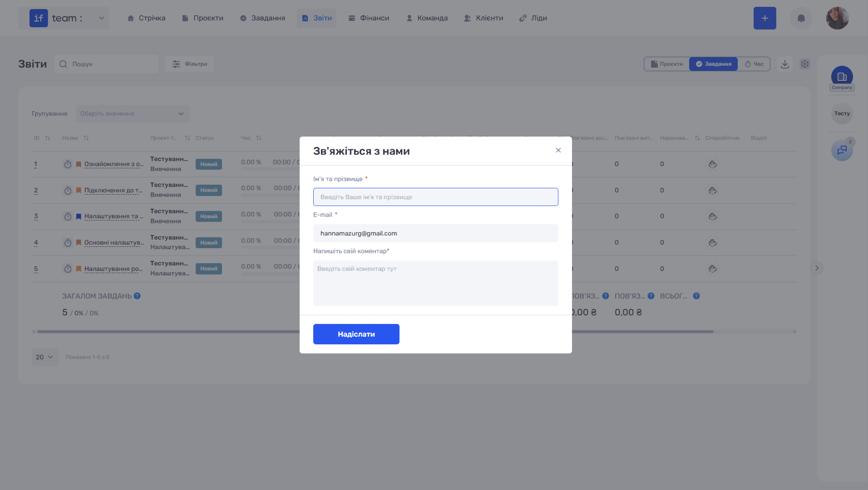Sort by Нарахова... column arrows

pyautogui.click(x=697, y=138)
